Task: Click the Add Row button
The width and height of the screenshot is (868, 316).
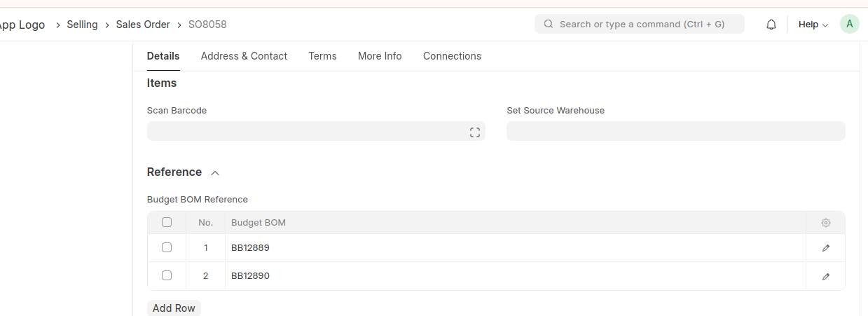Action: coord(174,308)
